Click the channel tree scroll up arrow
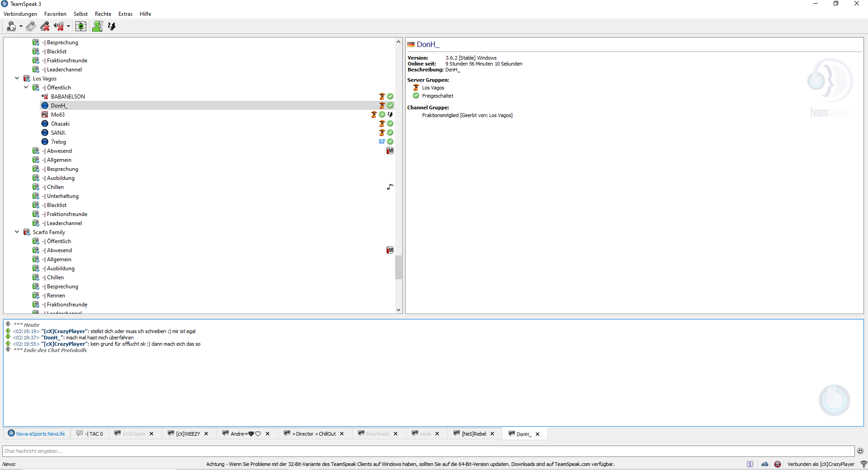The height and width of the screenshot is (470, 868). click(x=398, y=42)
